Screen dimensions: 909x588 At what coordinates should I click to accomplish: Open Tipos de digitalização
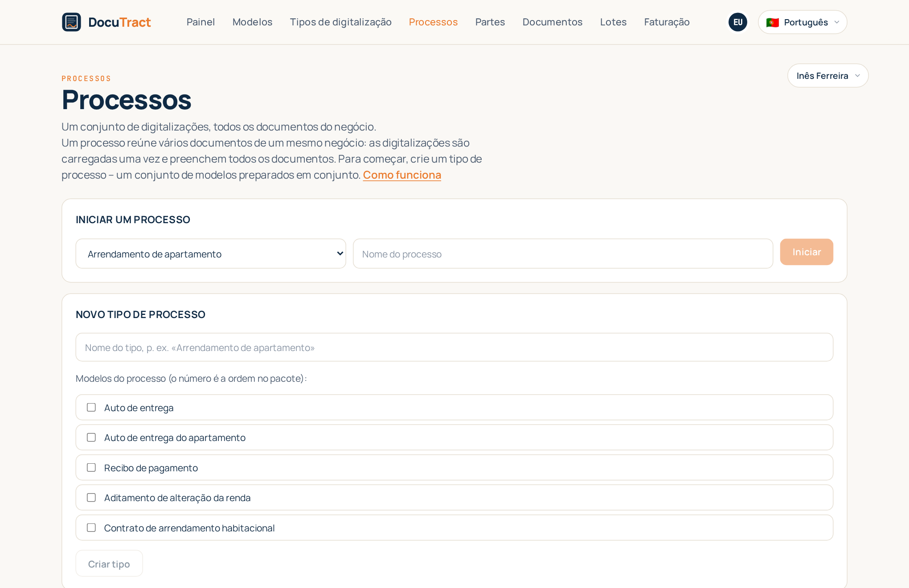pos(340,22)
